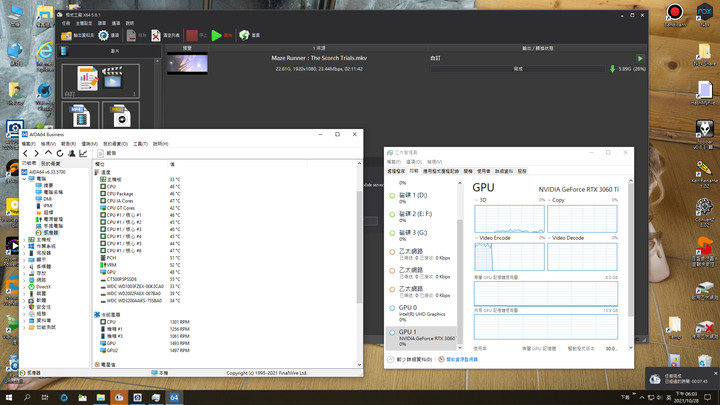Open Task Manager Processes tab
720x405 pixels.
click(x=396, y=171)
